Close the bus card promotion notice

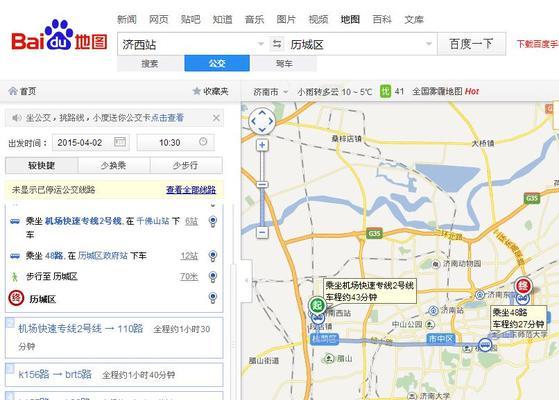[216, 118]
